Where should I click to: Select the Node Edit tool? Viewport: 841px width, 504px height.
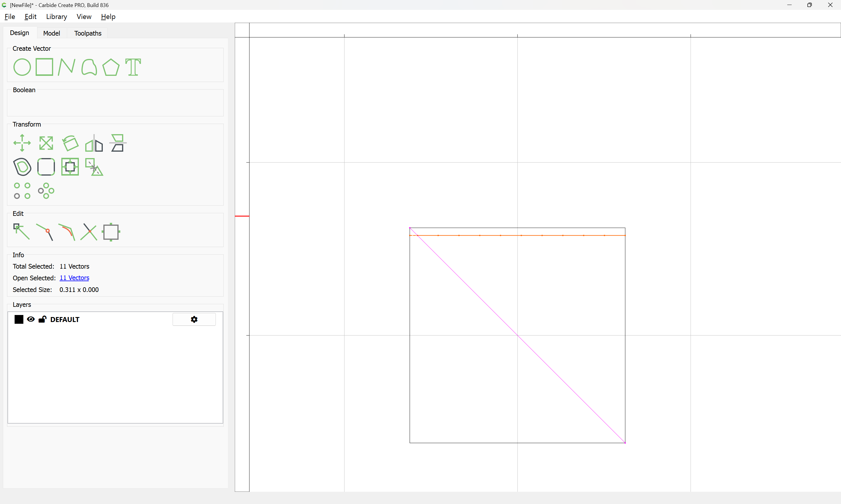21,232
